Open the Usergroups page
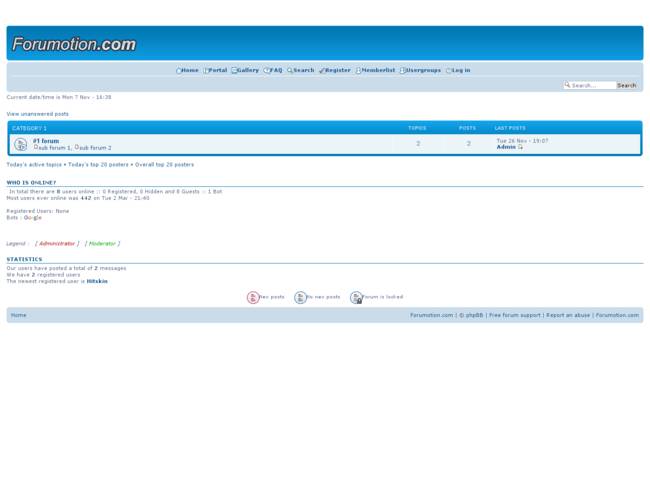The image size is (650, 488). 422,71
